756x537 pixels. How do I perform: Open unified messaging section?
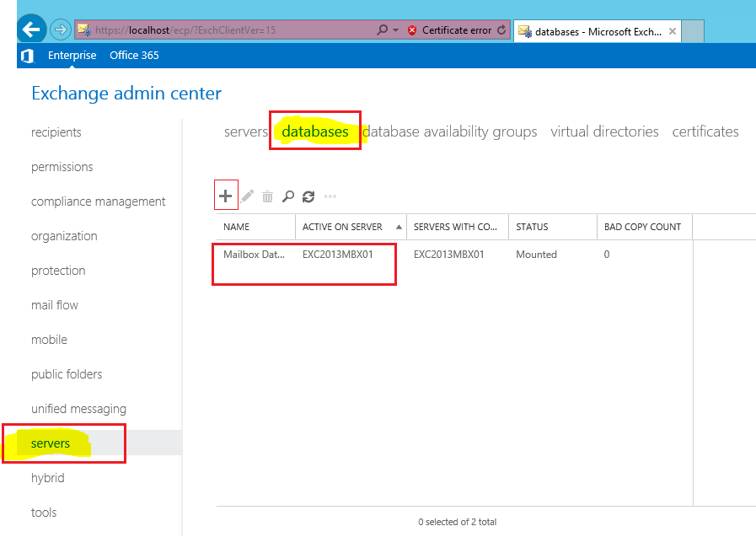coord(78,409)
